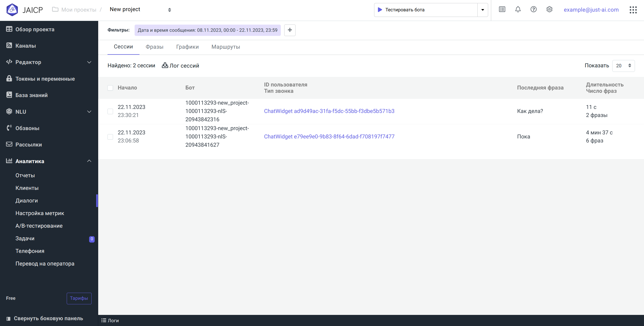The height and width of the screenshot is (326, 644).
Task: Open the Показать rows-per-page dropdown
Action: coord(623,66)
